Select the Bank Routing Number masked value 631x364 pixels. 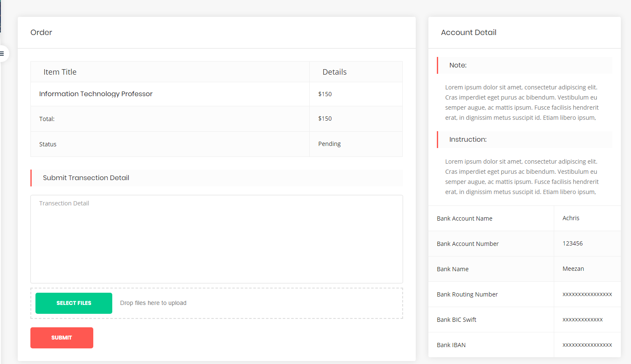587,294
